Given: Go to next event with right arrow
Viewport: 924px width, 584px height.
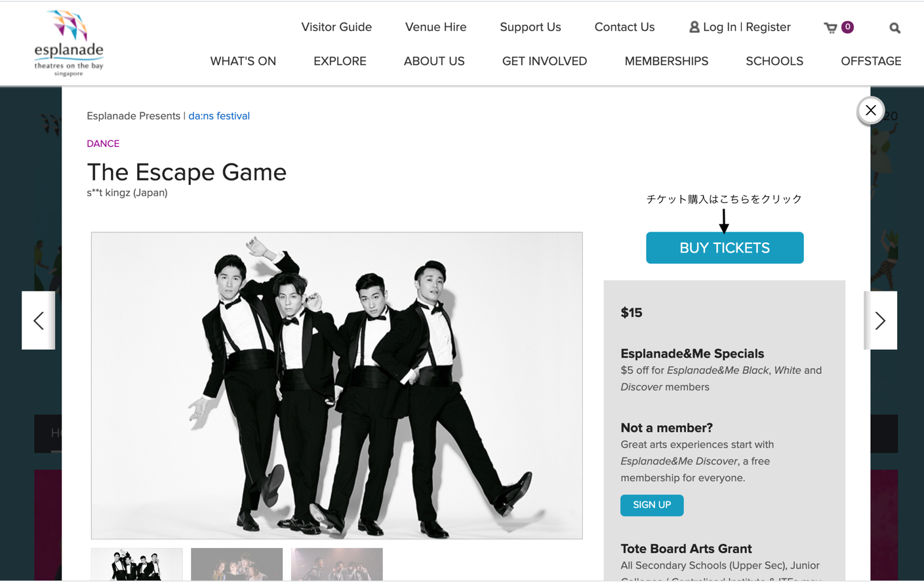Looking at the screenshot, I should coord(880,320).
